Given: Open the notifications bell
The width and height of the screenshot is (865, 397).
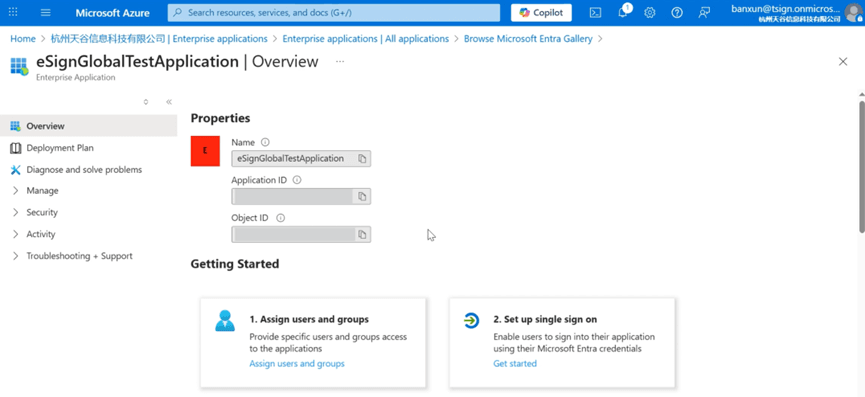Looking at the screenshot, I should coord(623,13).
